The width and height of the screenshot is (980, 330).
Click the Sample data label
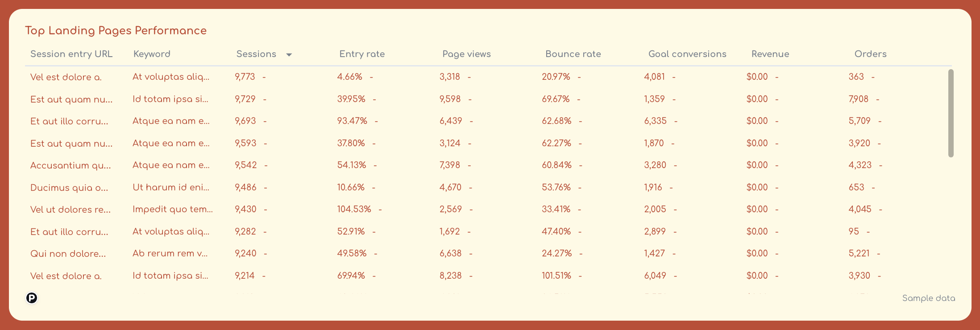[928, 298]
